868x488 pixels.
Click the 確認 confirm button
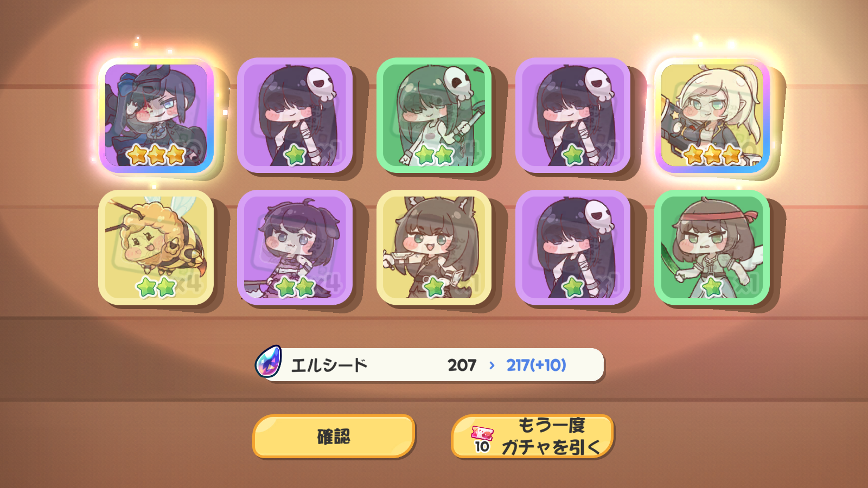(x=334, y=436)
